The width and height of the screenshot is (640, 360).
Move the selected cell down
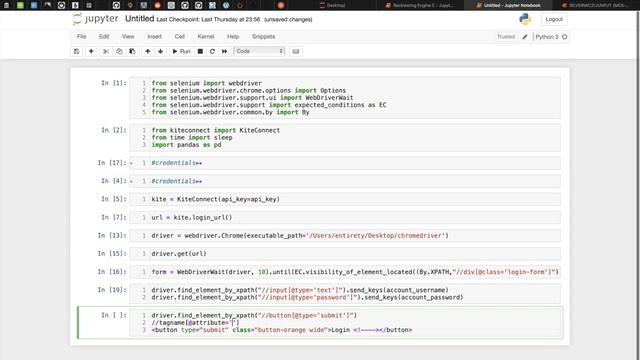[x=160, y=51]
